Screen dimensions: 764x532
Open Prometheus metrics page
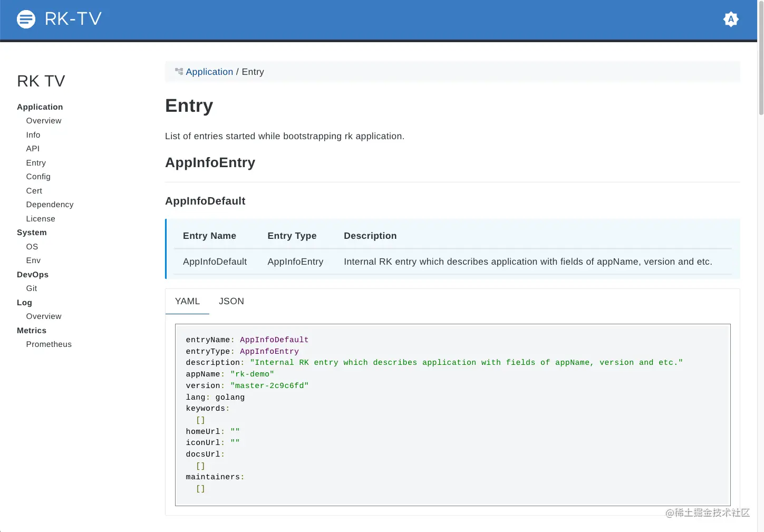[49, 344]
